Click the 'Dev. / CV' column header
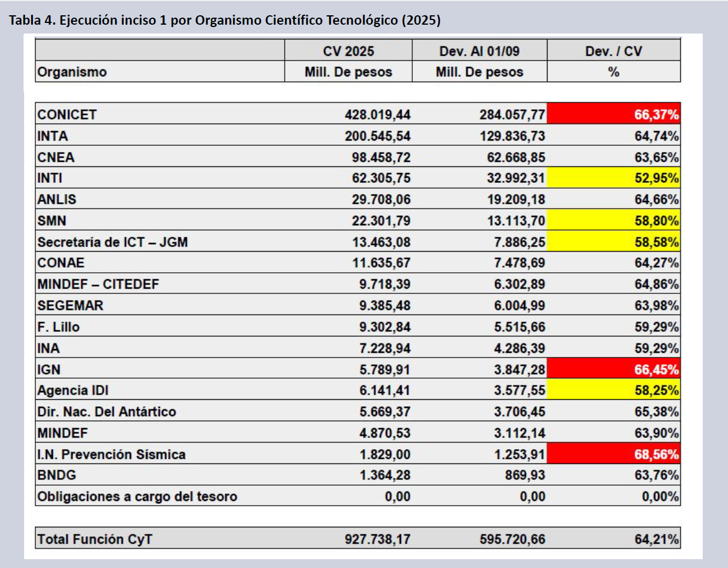This screenshot has width=728, height=568. (613, 51)
